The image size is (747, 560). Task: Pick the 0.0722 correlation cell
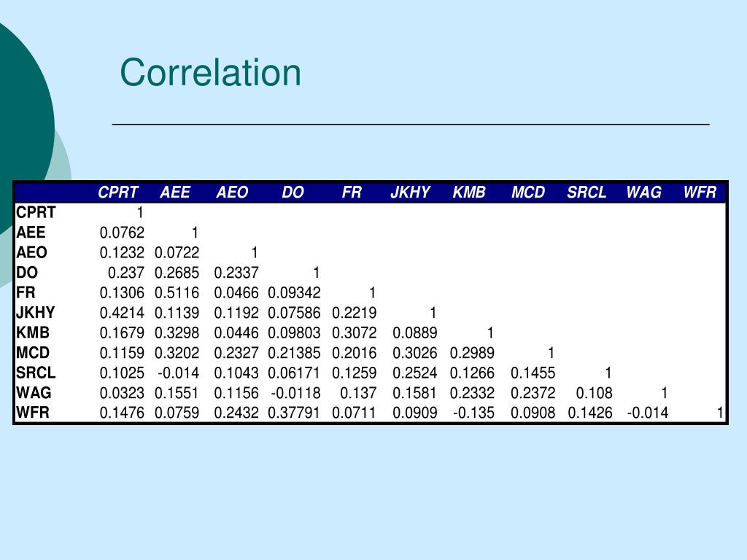[177, 252]
